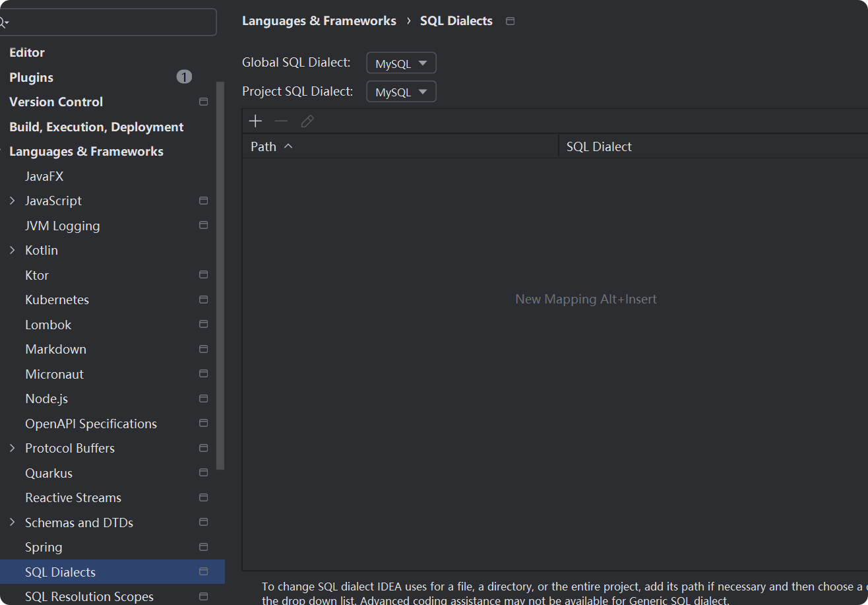The width and height of the screenshot is (868, 605).
Task: Navigate to Plugins via the breadcrumb sidebar entry
Action: [x=31, y=77]
